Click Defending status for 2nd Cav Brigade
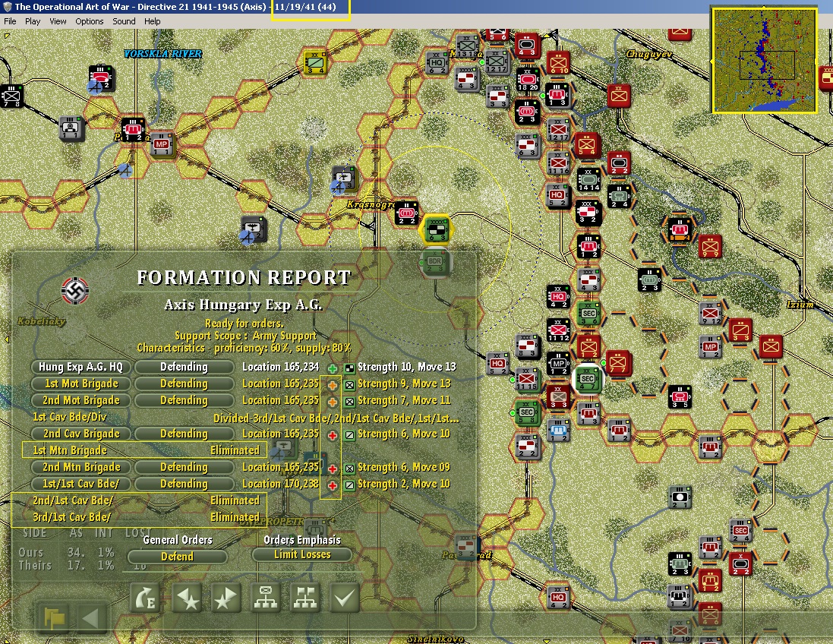 [x=184, y=434]
